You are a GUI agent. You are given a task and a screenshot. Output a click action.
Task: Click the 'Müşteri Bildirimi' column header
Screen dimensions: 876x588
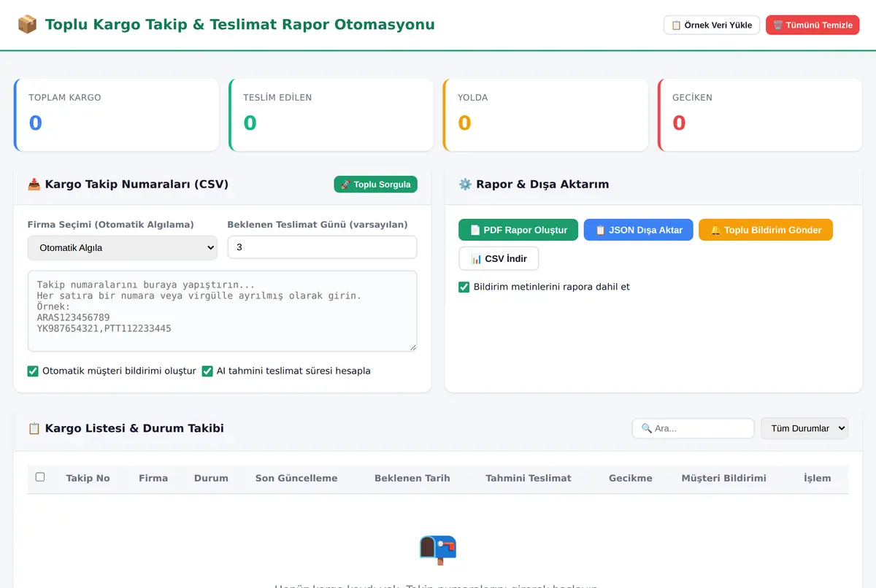point(724,479)
